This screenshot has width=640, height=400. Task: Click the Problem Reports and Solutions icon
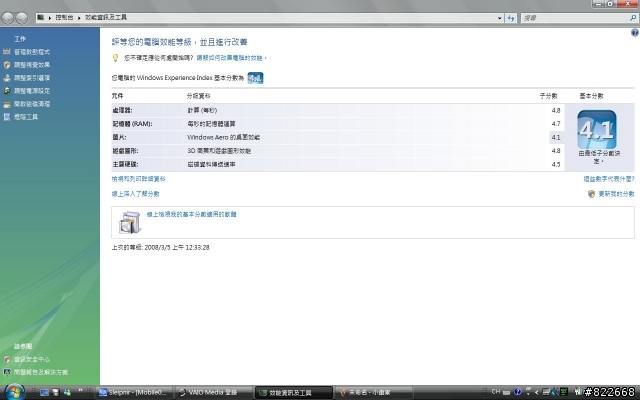(x=7, y=372)
